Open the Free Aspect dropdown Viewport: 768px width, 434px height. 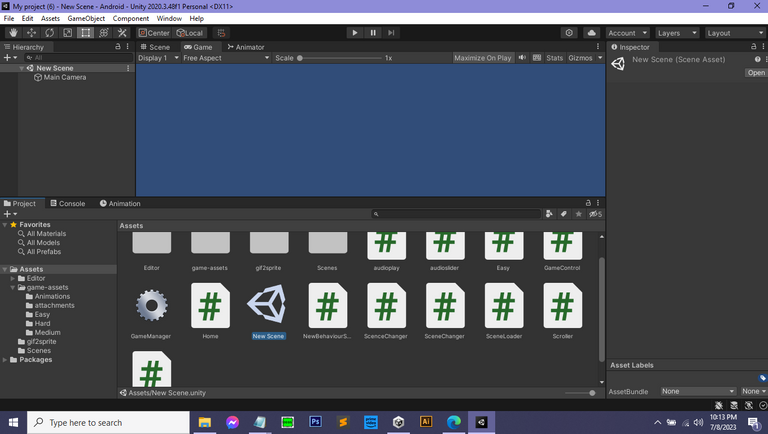(226, 58)
